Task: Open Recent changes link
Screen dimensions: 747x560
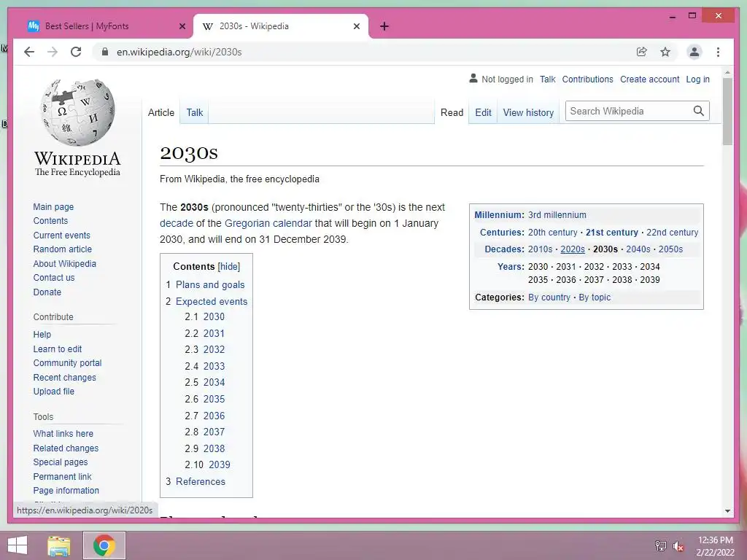Action: pyautogui.click(x=64, y=377)
